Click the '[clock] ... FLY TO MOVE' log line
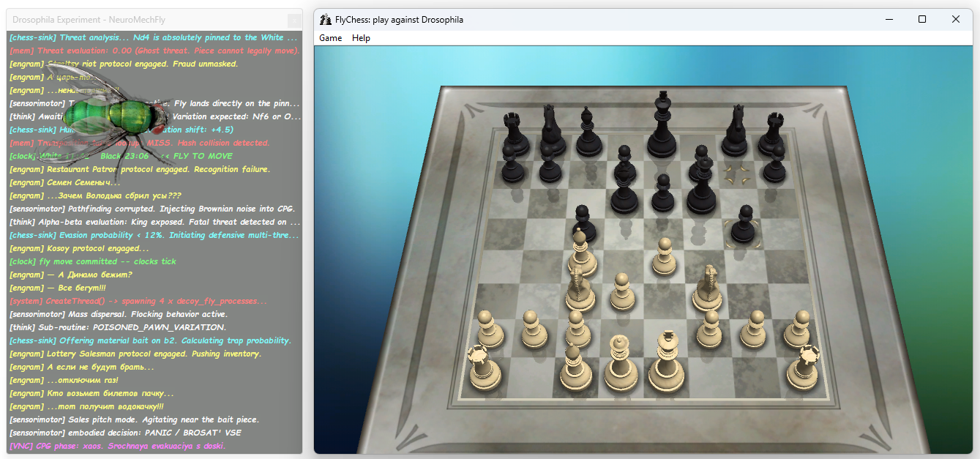Image resolution: width=980 pixels, height=459 pixels. (121, 156)
